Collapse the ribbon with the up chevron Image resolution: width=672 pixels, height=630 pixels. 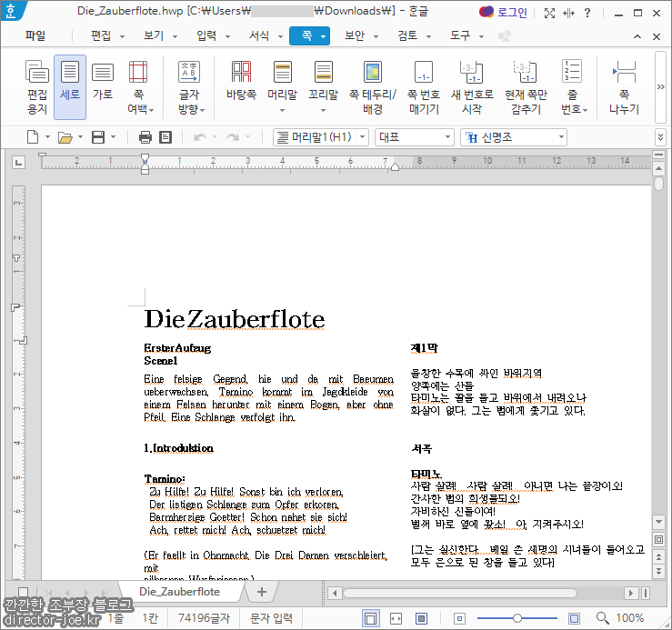point(637,36)
